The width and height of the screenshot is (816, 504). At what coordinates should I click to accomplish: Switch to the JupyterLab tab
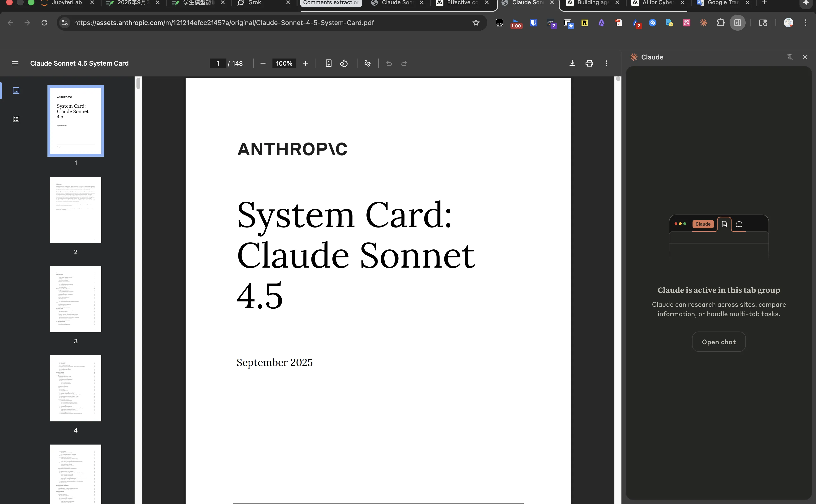(67, 3)
